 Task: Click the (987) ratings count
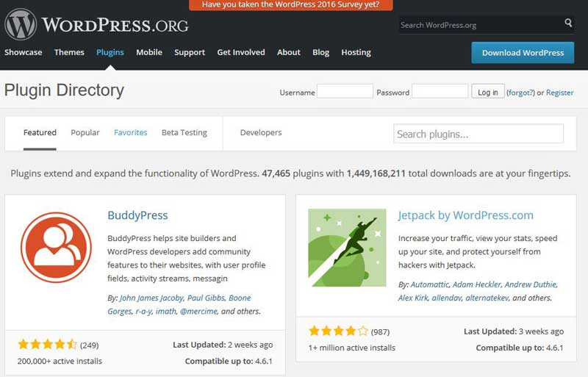click(380, 332)
